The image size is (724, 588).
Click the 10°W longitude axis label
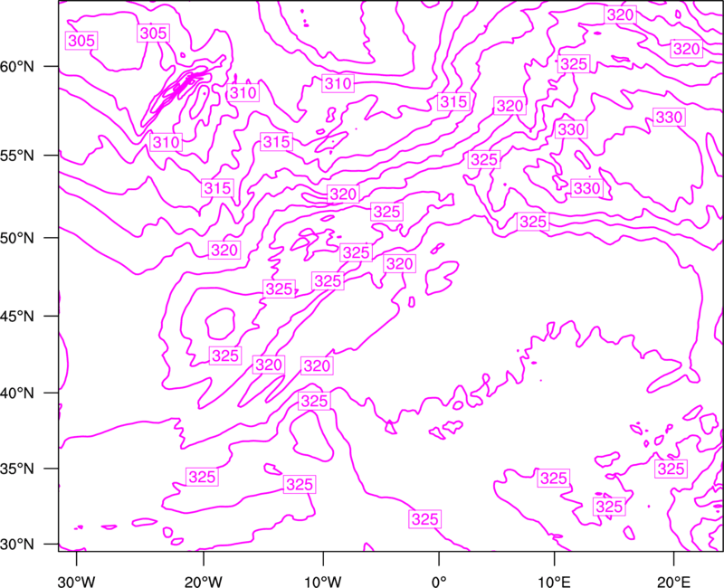[323, 581]
